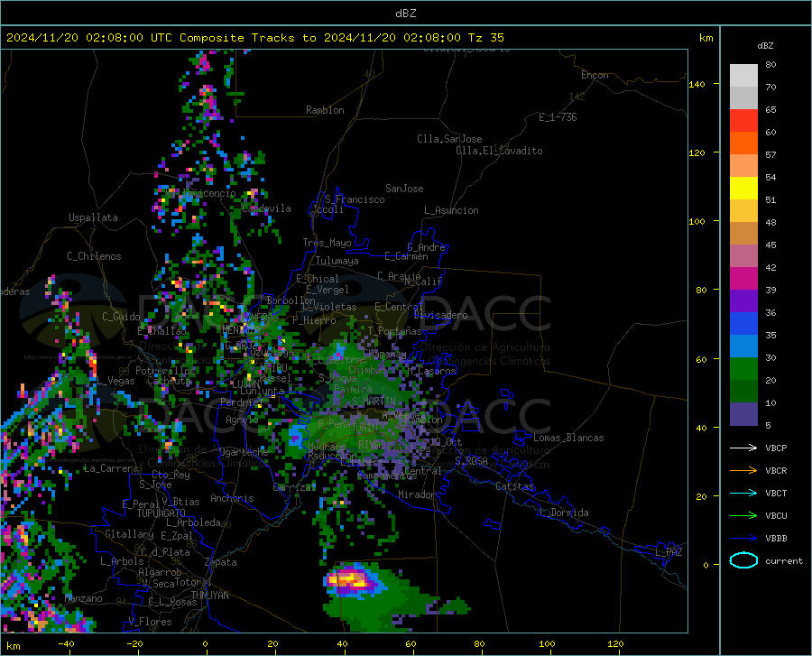Click the 36 dBZ purple swatch

[x=743, y=301]
